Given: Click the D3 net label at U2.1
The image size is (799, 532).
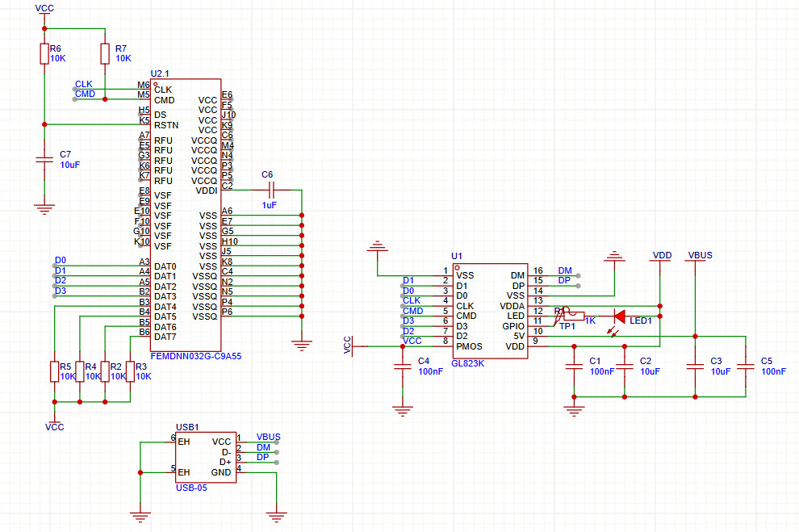Looking at the screenshot, I should 61,291.
